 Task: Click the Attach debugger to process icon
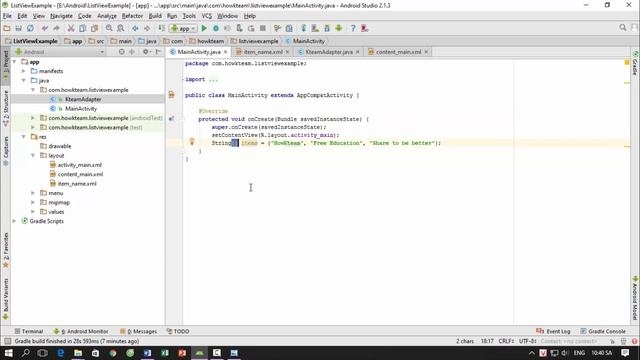[239, 28]
